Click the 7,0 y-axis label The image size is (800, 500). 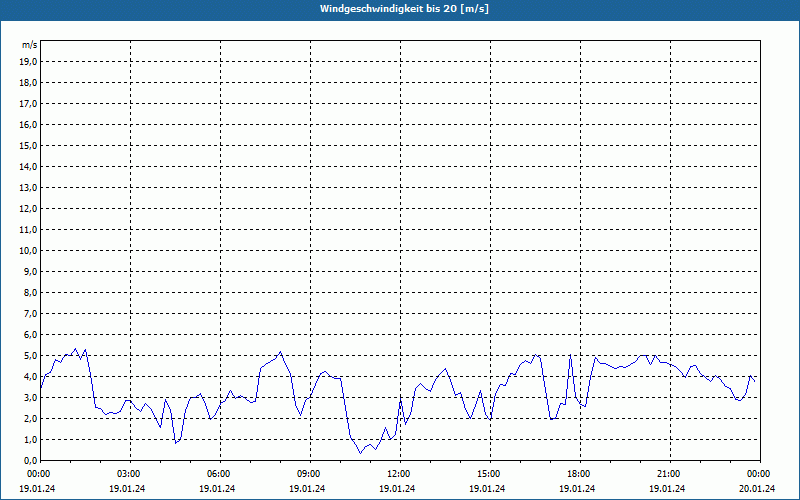click(31, 313)
